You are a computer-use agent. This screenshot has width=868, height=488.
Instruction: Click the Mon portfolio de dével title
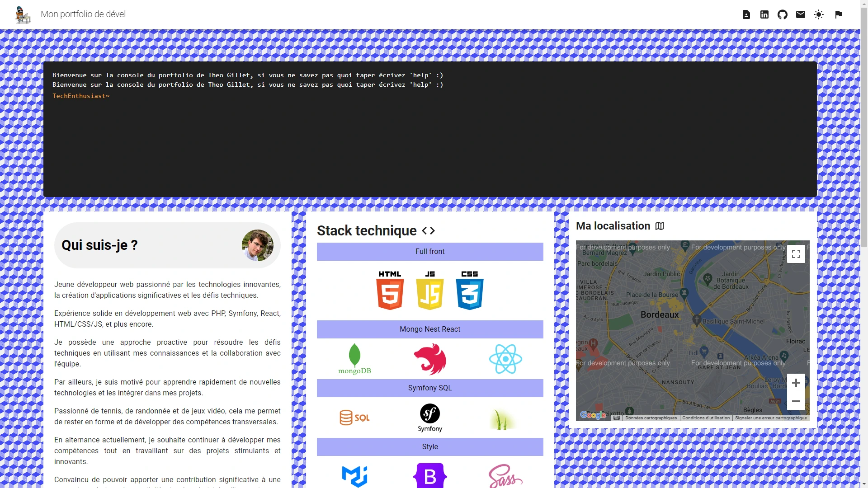tap(83, 14)
